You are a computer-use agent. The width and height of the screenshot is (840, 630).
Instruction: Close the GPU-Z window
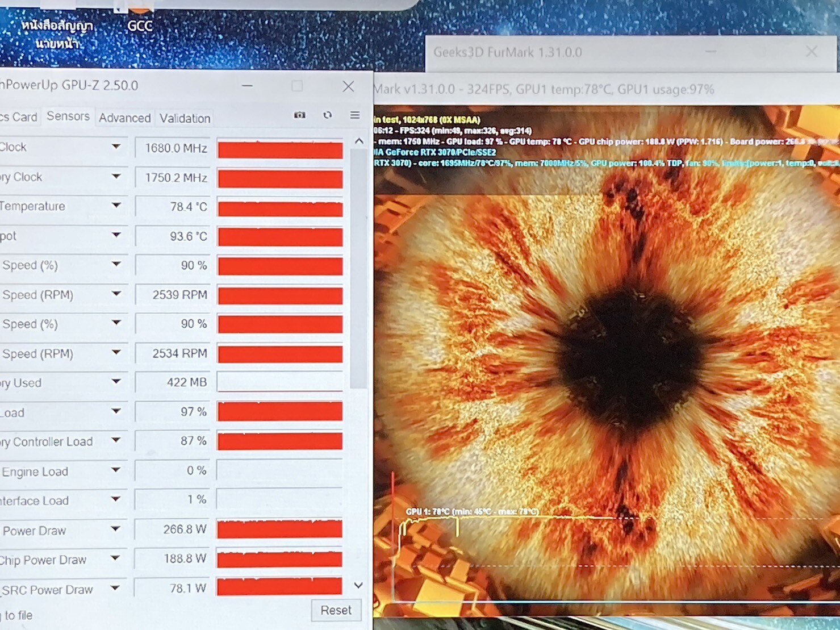[348, 86]
